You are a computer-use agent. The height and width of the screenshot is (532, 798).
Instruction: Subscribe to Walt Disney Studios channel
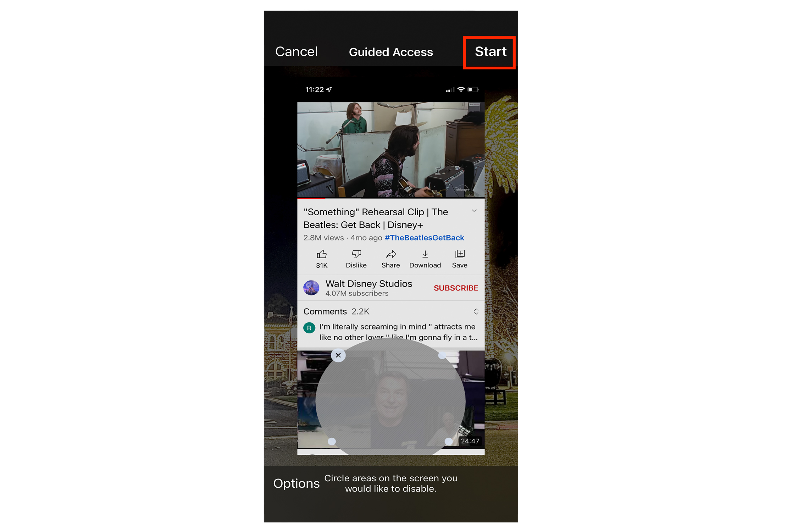pyautogui.click(x=456, y=288)
